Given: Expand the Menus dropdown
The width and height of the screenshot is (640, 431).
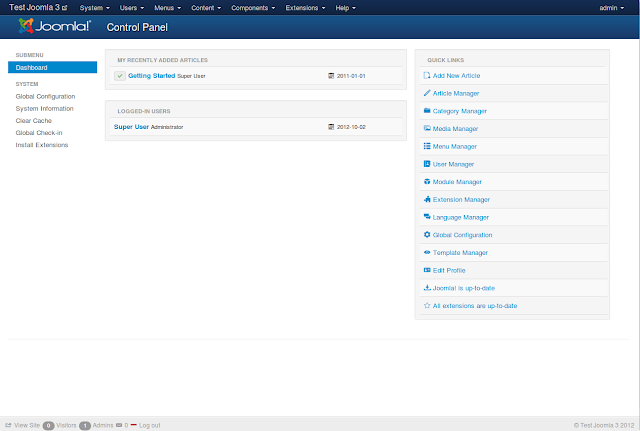Looking at the screenshot, I should (167, 8).
